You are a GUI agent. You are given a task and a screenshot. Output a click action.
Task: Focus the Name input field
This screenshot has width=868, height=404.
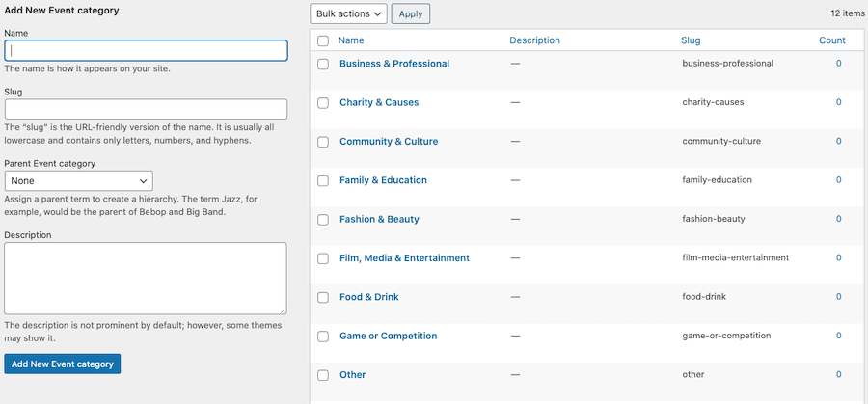[146, 50]
